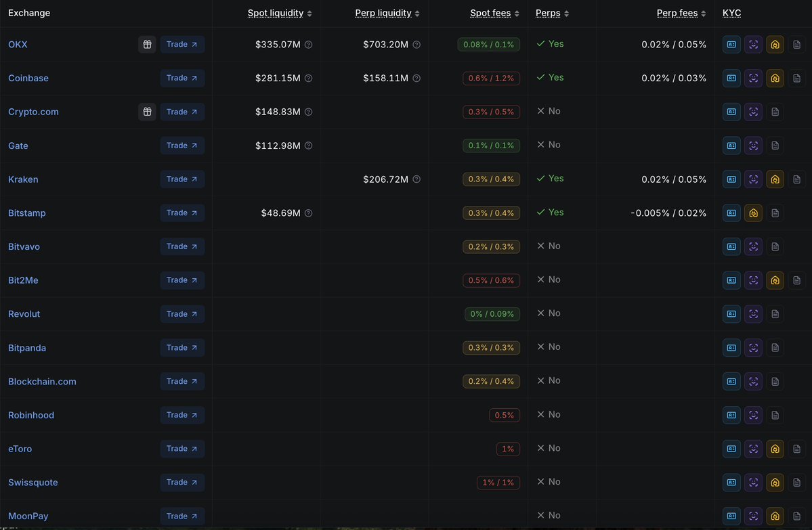
Task: Click Bitpanda's document KYC icon
Action: coord(775,348)
